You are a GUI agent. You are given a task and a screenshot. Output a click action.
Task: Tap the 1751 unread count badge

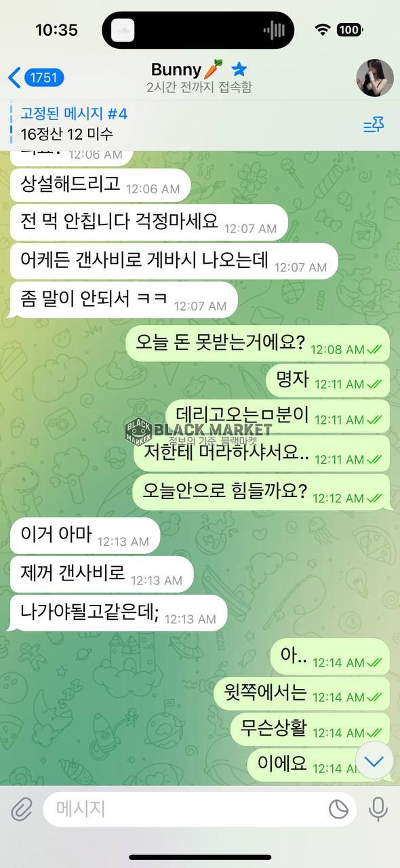click(44, 77)
